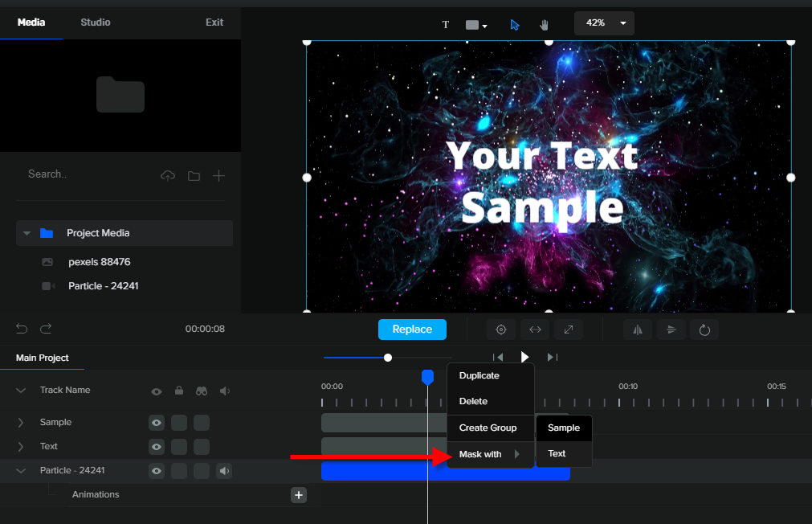The height and width of the screenshot is (524, 812).
Task: Select Sample in the mask submenu
Action: pos(564,428)
